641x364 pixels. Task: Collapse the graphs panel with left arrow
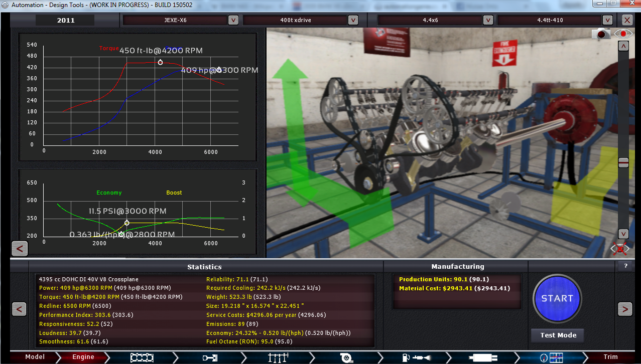tap(20, 248)
